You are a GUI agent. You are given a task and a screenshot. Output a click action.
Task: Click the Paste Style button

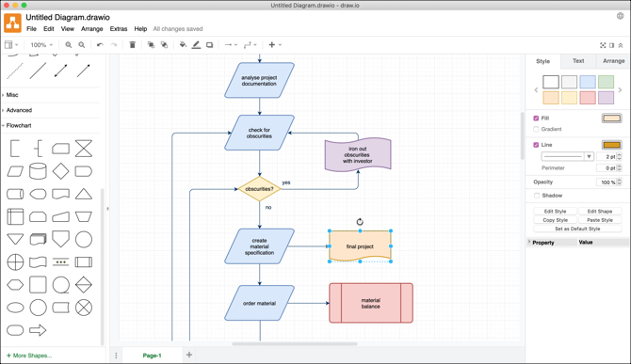600,220
